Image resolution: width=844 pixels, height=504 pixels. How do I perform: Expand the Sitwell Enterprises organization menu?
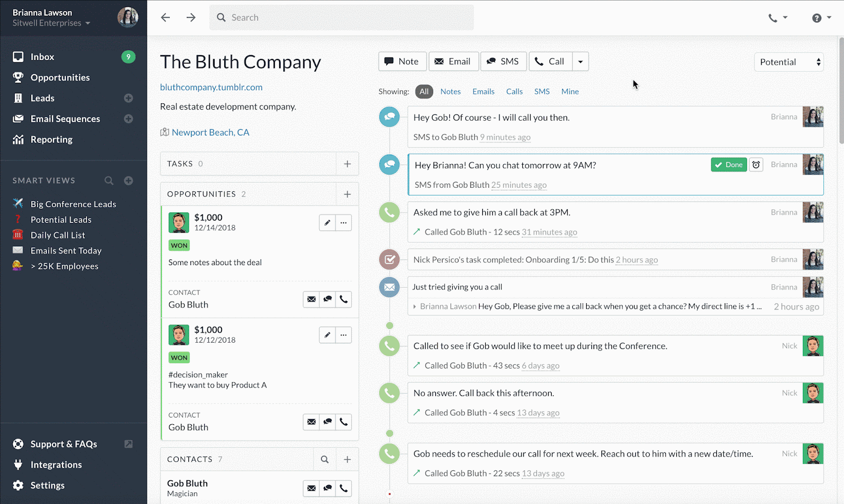pos(52,23)
